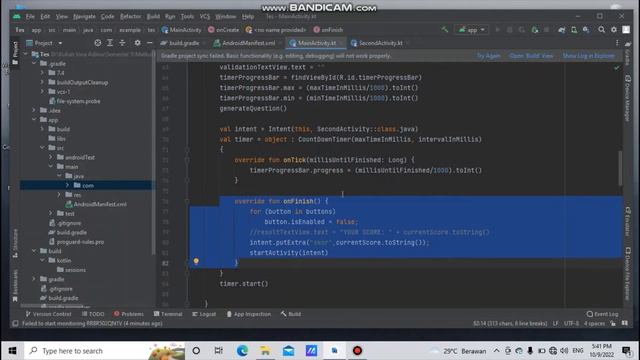Screen dimensions: 640x360
Task: Open the Terminal tool window button
Action: tap(168, 314)
